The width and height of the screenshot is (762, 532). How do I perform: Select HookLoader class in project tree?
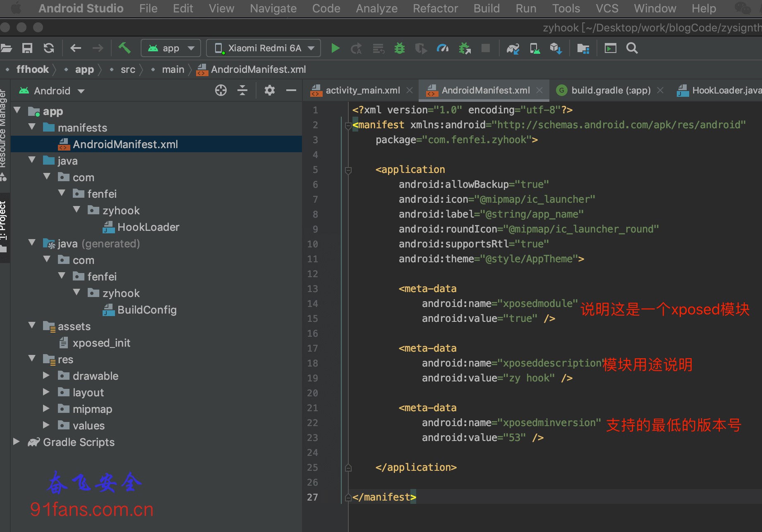coord(148,227)
